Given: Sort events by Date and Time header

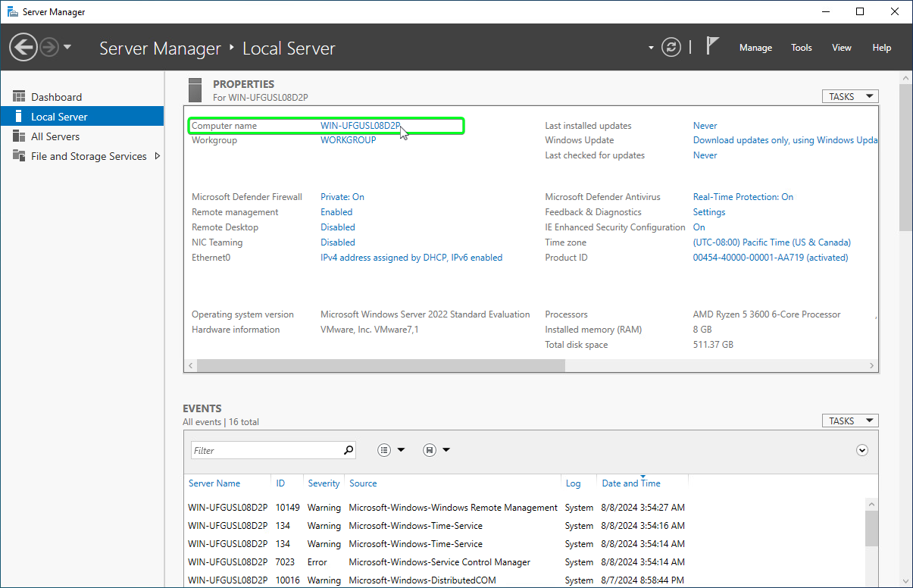Looking at the screenshot, I should (x=631, y=483).
